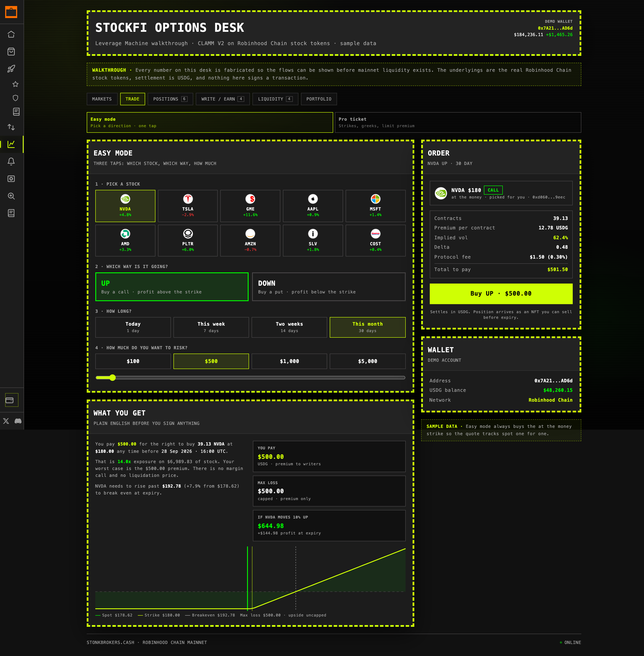Open the shield icon in the sidebar
Screen dimensions: 644x656
pyautogui.click(x=15, y=98)
